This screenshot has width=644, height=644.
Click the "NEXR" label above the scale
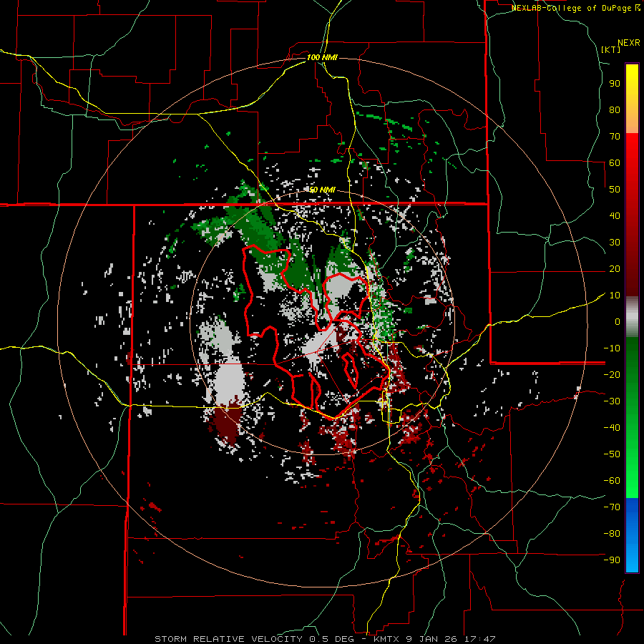(x=629, y=43)
